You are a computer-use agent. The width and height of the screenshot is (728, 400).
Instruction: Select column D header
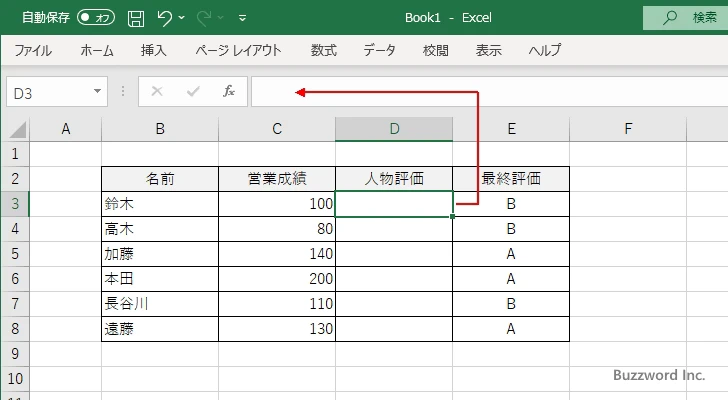tap(394, 129)
